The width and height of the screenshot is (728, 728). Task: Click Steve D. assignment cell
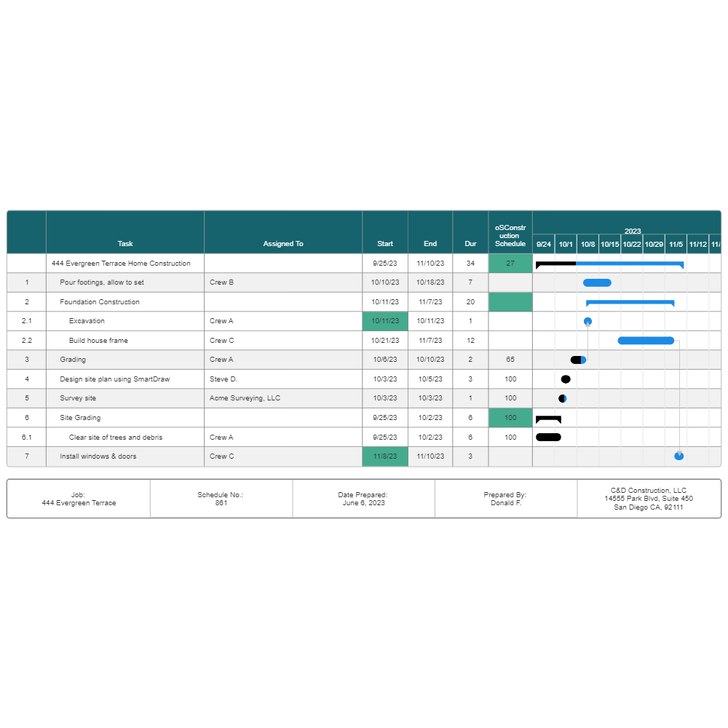282,379
